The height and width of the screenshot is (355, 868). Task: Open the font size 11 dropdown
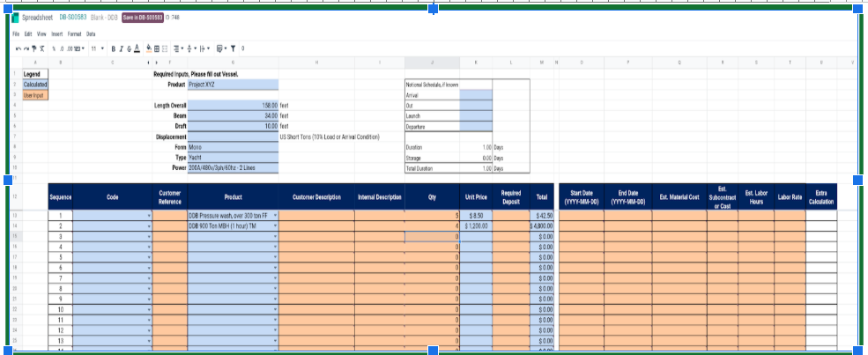(98, 48)
